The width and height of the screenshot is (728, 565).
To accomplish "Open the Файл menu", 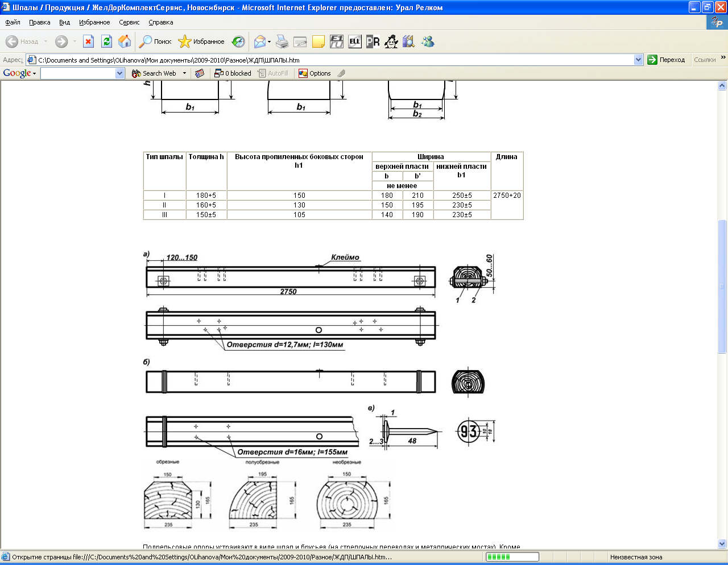I will coord(13,22).
